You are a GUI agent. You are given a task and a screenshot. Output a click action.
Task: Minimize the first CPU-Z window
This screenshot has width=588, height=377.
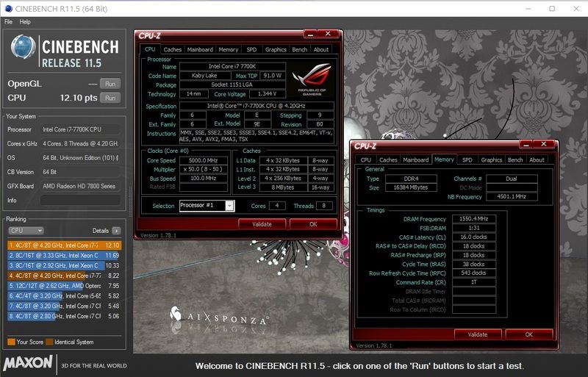pos(310,34)
